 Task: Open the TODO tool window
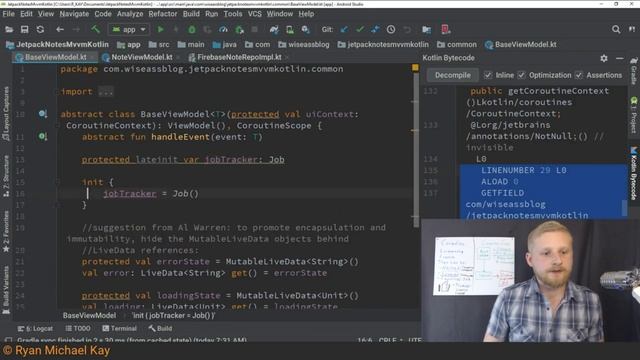click(x=78, y=328)
